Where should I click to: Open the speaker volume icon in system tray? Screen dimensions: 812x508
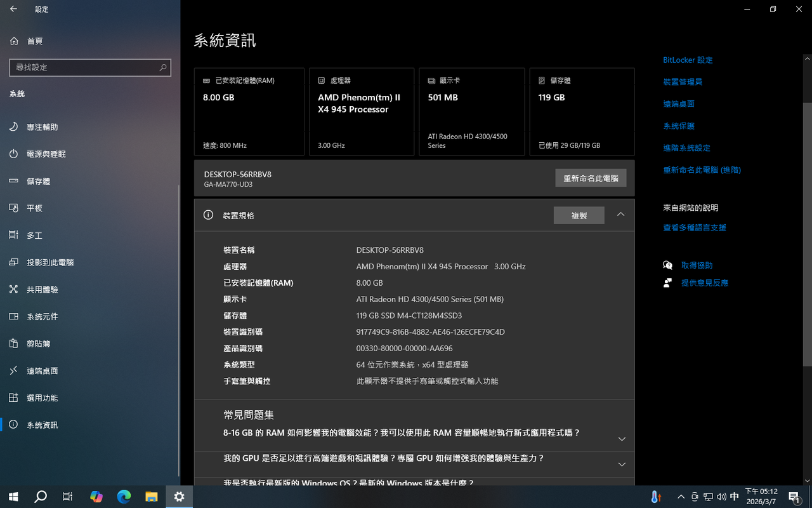pyautogui.click(x=723, y=497)
